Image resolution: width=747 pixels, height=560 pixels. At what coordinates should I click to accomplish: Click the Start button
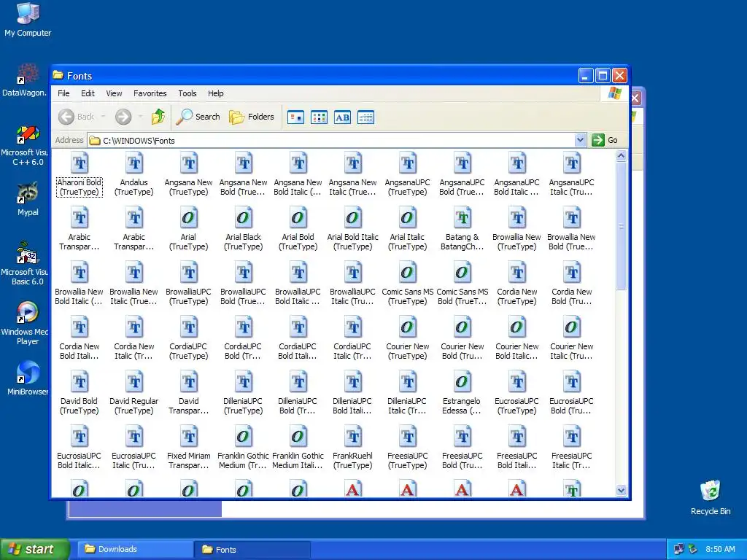(35, 549)
